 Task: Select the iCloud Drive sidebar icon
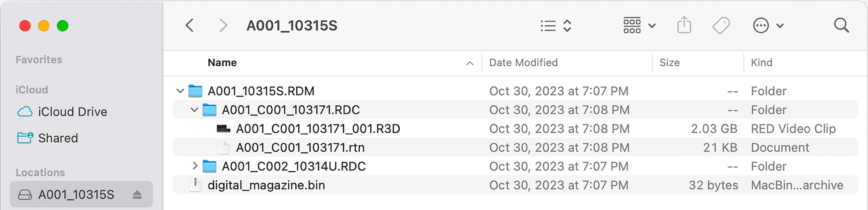coord(25,111)
